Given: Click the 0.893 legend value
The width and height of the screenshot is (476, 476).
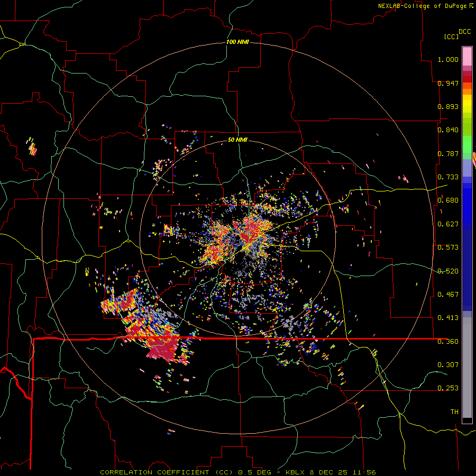Looking at the screenshot, I should coord(448,106).
